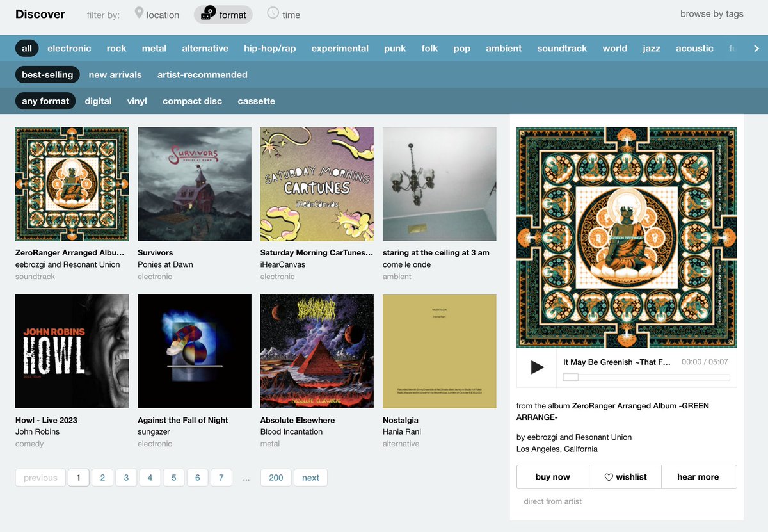Filter by world genre
768x532 pixels.
pos(615,48)
